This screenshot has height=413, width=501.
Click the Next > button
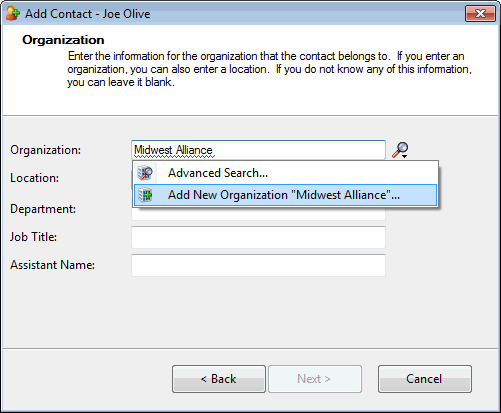[315, 379]
